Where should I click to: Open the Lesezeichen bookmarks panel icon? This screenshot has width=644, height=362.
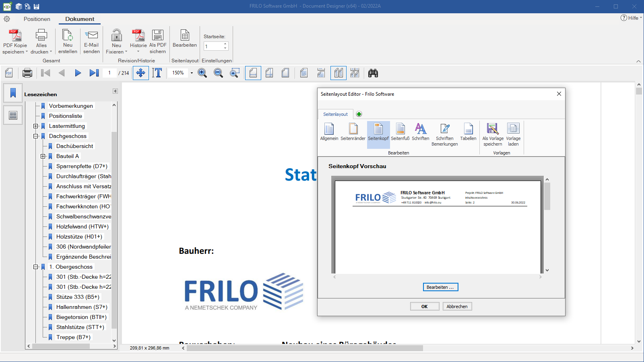[x=13, y=93]
